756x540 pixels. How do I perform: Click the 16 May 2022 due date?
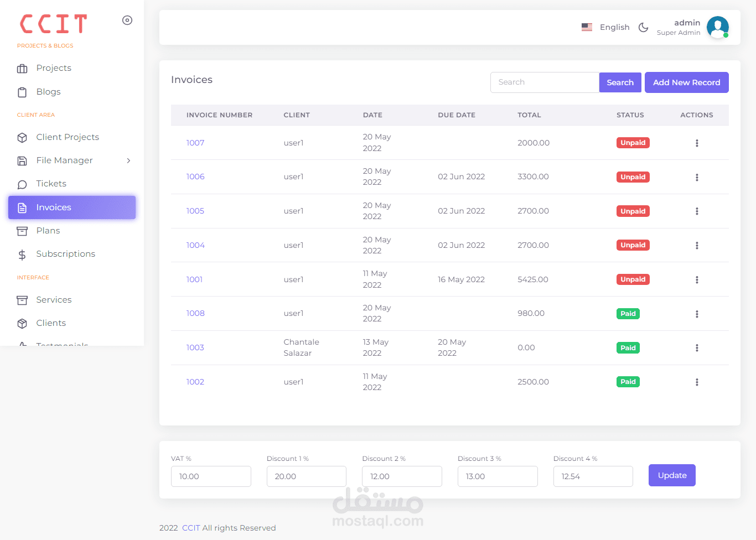[x=461, y=279]
